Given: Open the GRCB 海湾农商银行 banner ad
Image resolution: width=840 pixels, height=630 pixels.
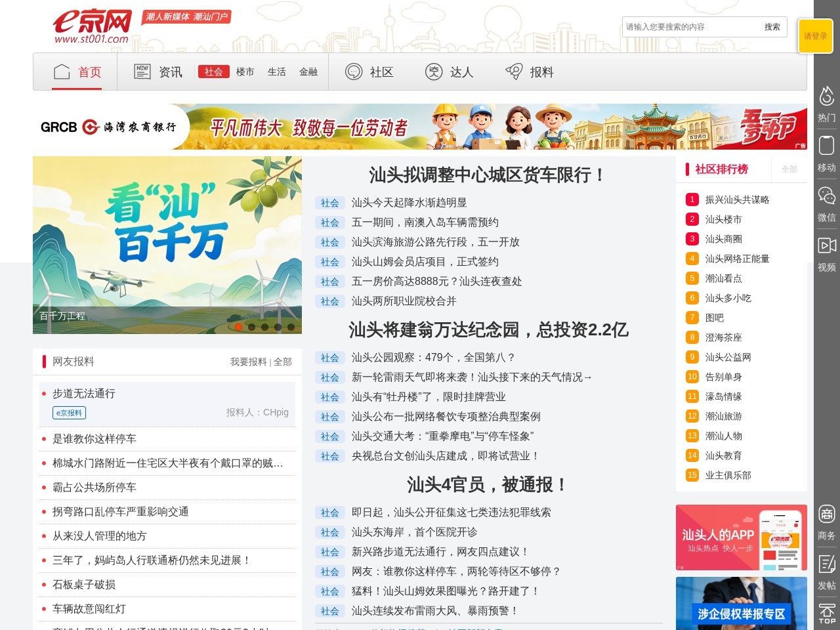Looking at the screenshot, I should click(x=420, y=127).
